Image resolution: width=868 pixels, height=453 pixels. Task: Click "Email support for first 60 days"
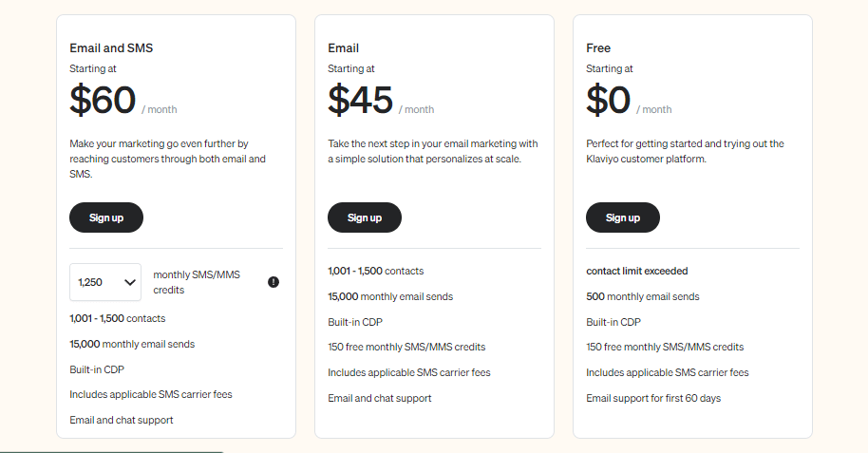[x=653, y=398]
